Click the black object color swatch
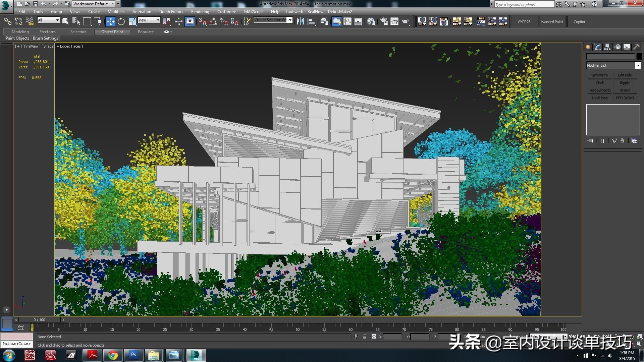Screen dimensions: 644x362 tap(639, 56)
